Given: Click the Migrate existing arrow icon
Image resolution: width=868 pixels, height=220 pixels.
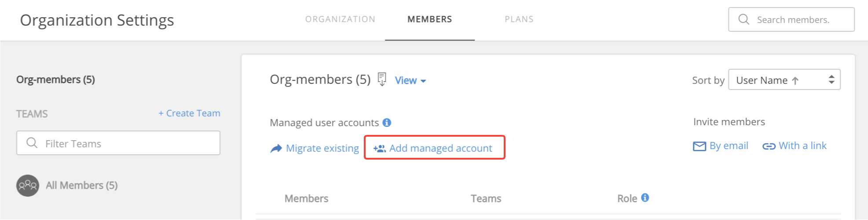Looking at the screenshot, I should point(276,149).
